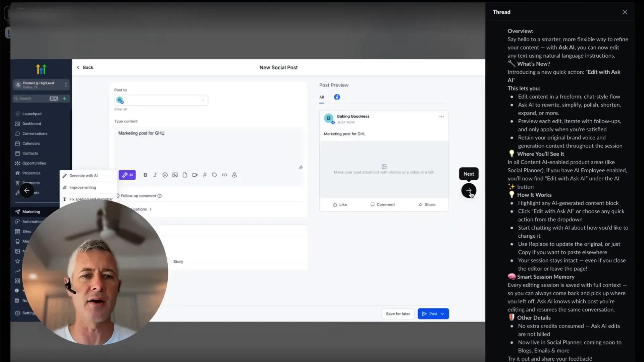The image size is (644, 362).
Task: Click Save for later button
Action: 398,314
